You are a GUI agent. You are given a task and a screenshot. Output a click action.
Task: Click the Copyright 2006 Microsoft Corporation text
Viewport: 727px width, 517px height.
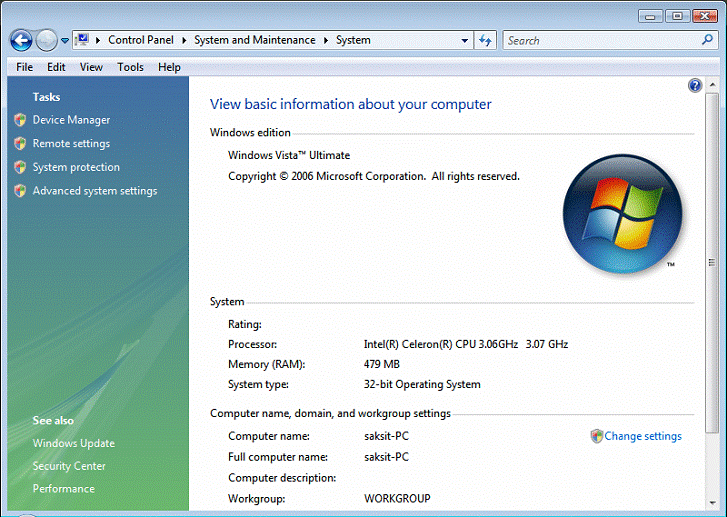374,176
